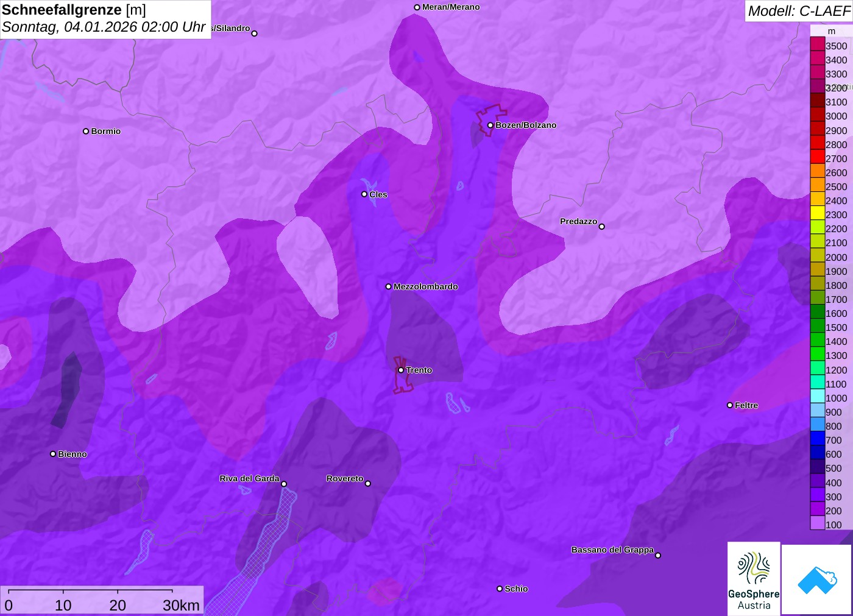
Task: Click the Meran/Merano city marker
Action: [417, 7]
